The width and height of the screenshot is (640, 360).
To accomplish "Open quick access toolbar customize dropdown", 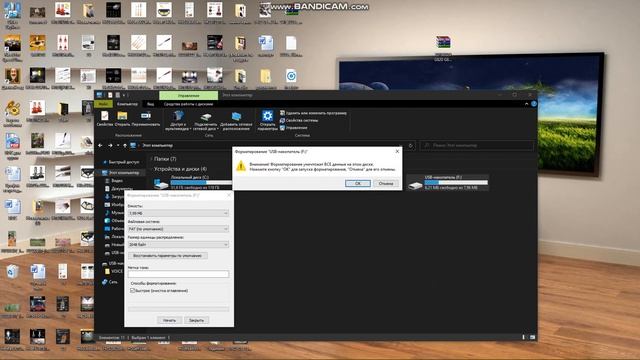I will pyautogui.click(x=124, y=95).
